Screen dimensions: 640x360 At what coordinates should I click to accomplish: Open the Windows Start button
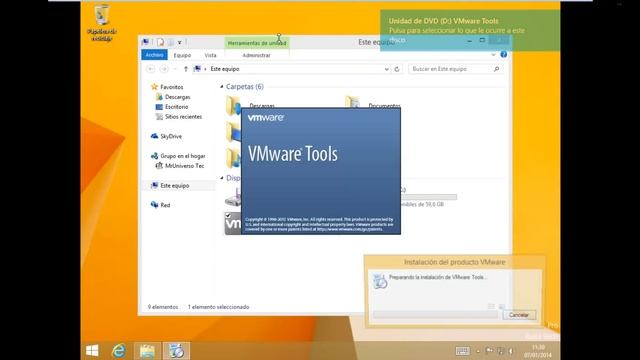point(92,351)
